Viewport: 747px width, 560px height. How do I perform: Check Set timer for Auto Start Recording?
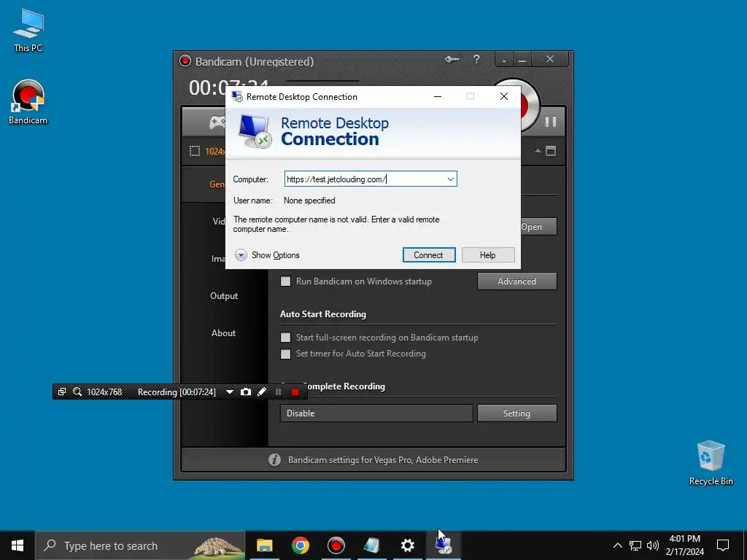click(285, 354)
